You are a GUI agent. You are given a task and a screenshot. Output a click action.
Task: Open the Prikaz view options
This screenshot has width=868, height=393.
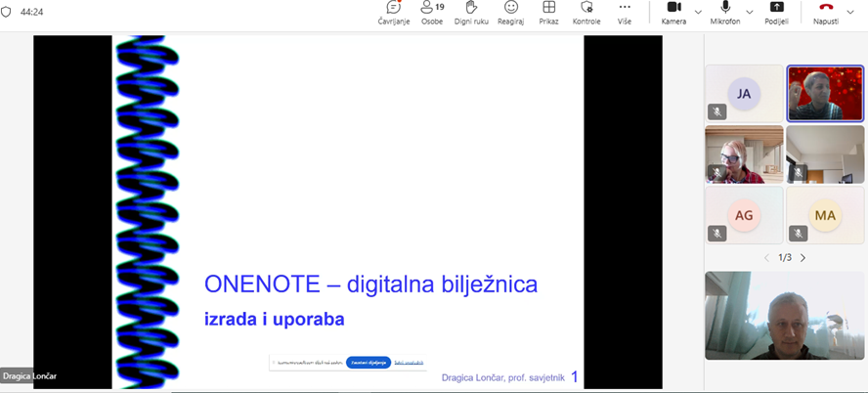pyautogui.click(x=548, y=13)
